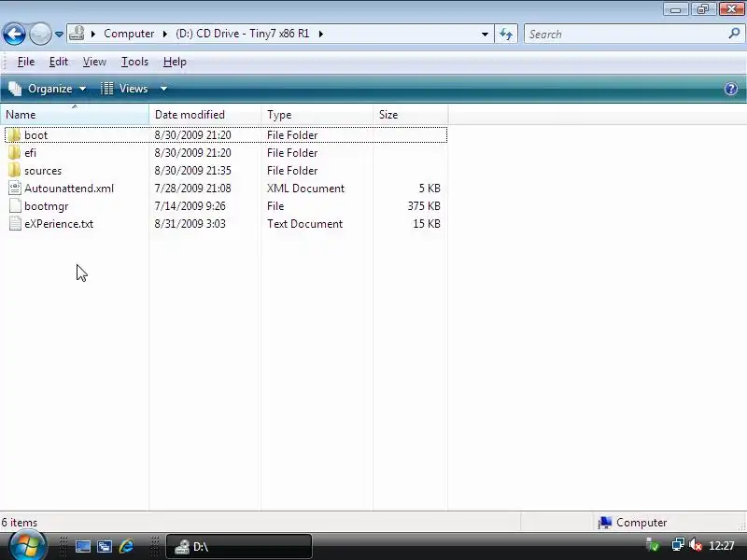Viewport: 747px width, 560px height.
Task: Open recent pages dropdown next to Forward
Action: point(59,35)
